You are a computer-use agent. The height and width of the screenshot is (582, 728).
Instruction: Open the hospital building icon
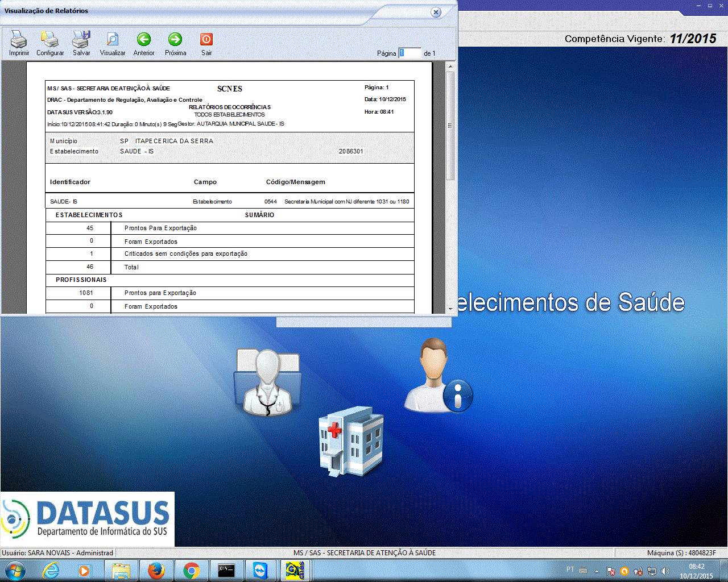coord(351,441)
